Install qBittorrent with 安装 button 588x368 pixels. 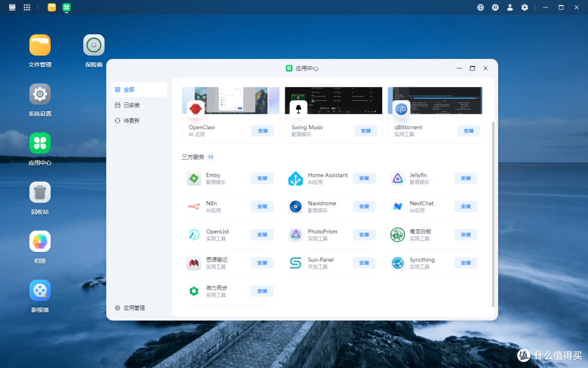tap(469, 131)
